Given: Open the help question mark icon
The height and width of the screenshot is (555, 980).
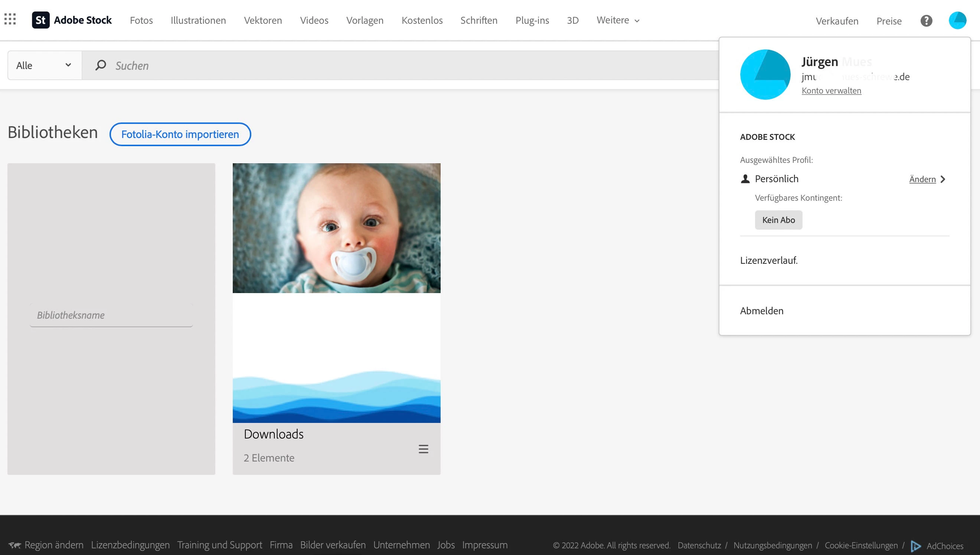Looking at the screenshot, I should click(x=926, y=20).
